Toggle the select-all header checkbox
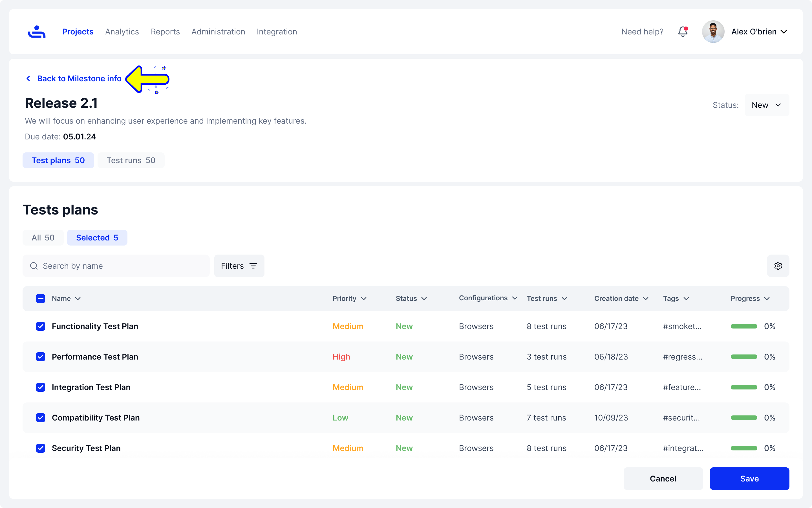Image resolution: width=812 pixels, height=508 pixels. (x=41, y=298)
